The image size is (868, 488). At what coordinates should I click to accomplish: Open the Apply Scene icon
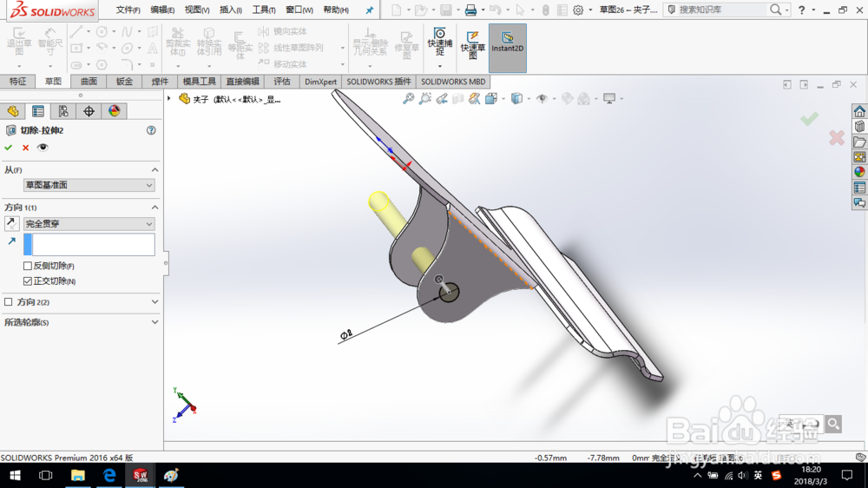pyautogui.click(x=583, y=99)
